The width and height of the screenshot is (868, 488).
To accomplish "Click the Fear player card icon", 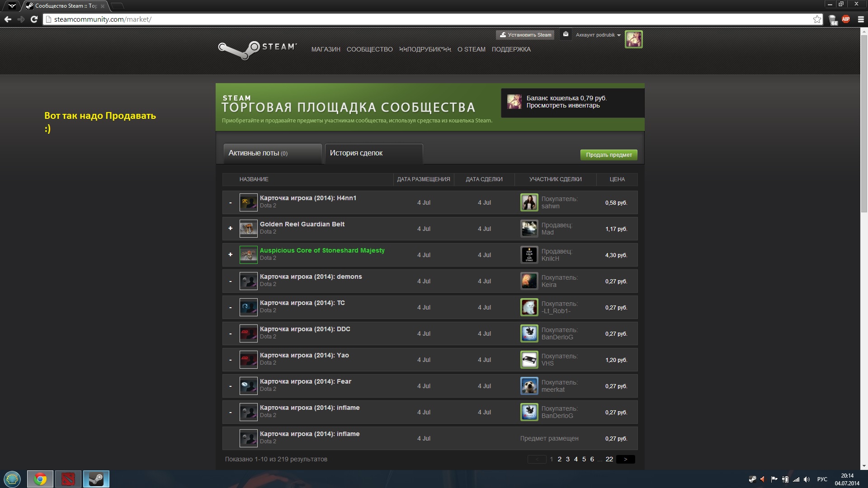I will click(x=248, y=386).
